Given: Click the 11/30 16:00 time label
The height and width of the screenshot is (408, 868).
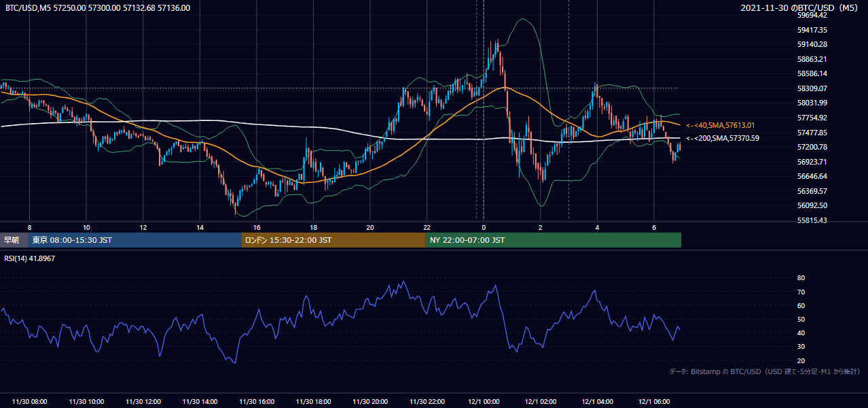Looking at the screenshot, I should [257, 402].
